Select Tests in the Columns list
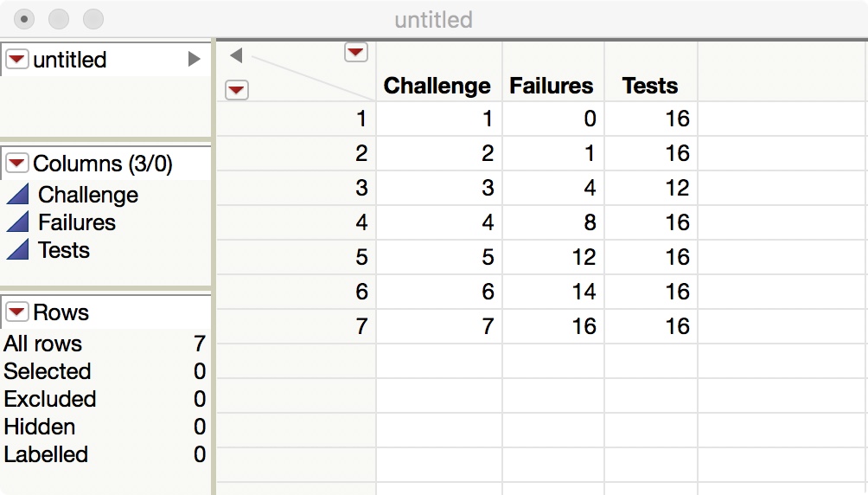This screenshot has height=495, width=868. click(x=64, y=250)
